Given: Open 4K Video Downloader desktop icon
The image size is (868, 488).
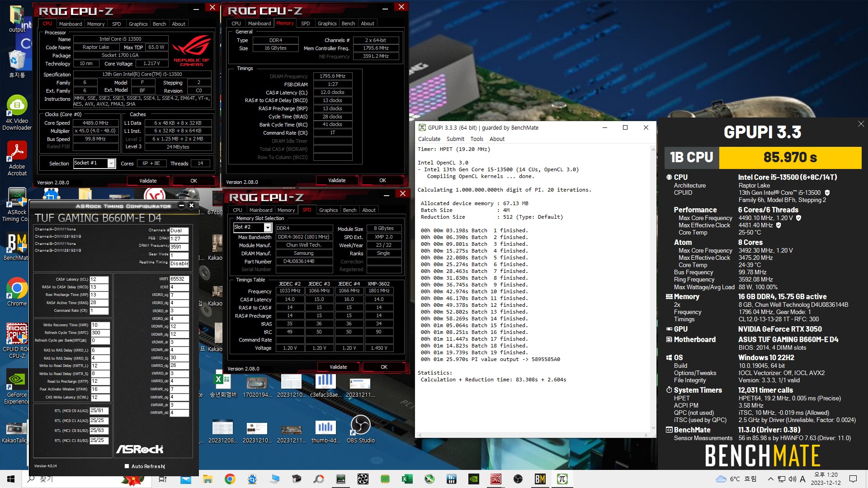Looking at the screenshot, I should pyautogui.click(x=17, y=113).
